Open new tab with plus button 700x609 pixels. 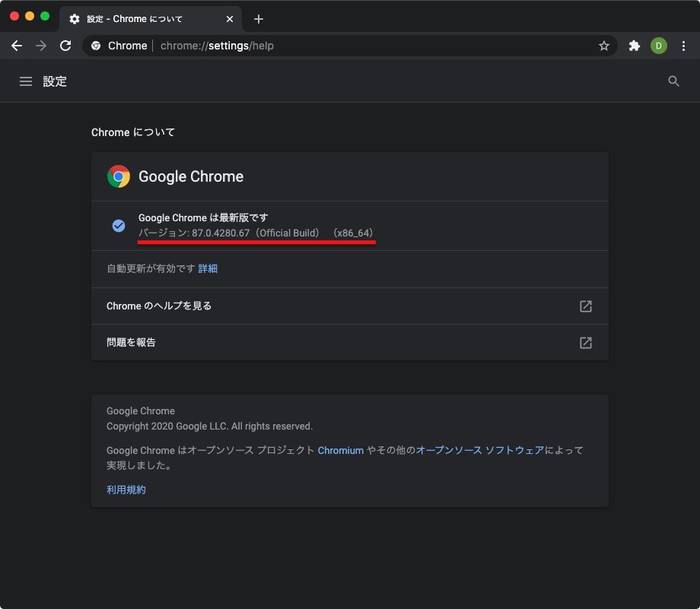pos(258,19)
